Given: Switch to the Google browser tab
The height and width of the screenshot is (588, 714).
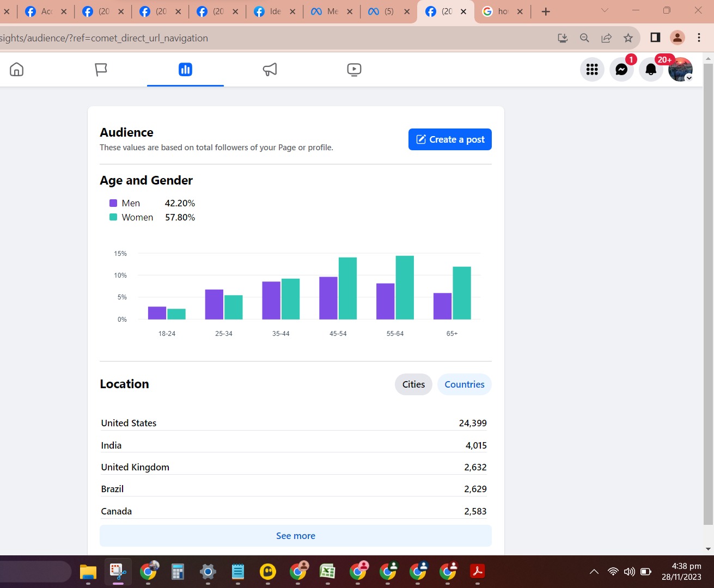Looking at the screenshot, I should (x=502, y=11).
